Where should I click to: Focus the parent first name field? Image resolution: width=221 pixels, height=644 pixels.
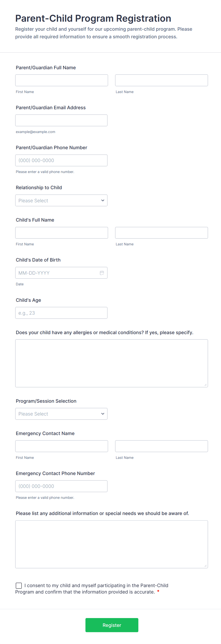point(62,80)
